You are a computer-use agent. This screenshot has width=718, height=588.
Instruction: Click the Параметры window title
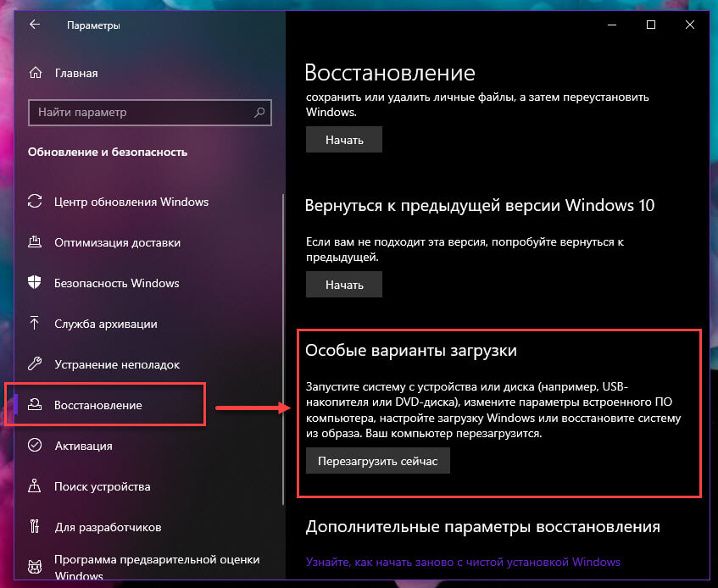click(x=93, y=25)
